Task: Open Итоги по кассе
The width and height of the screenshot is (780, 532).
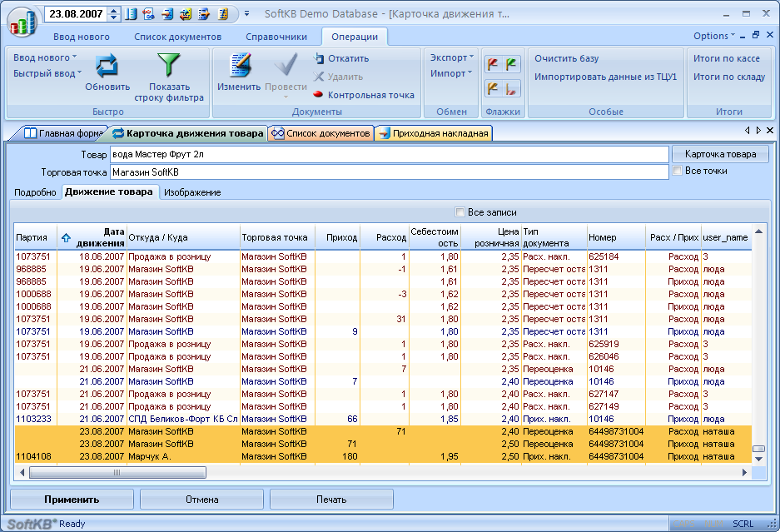Action: tap(726, 58)
